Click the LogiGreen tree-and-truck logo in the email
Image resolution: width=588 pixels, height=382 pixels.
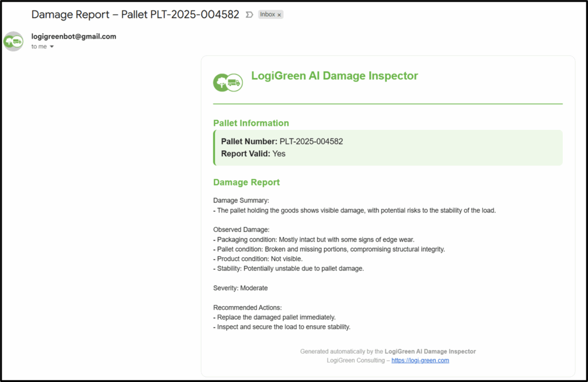click(x=227, y=83)
